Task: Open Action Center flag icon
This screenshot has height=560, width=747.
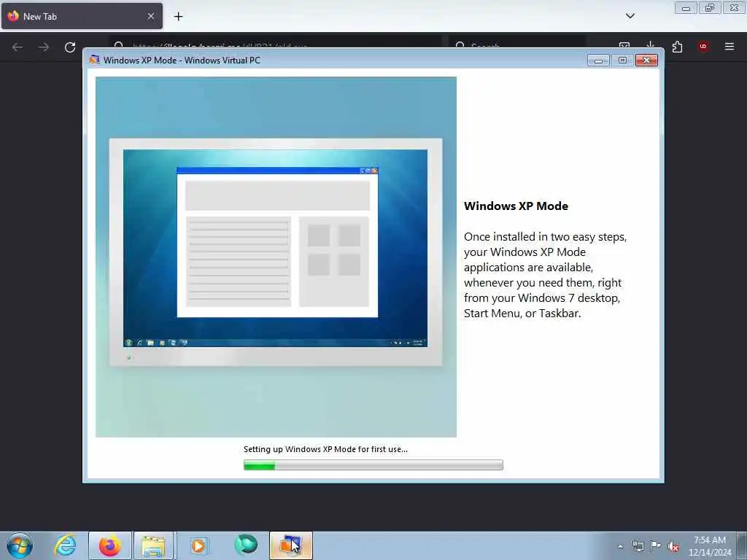Action: [x=656, y=546]
